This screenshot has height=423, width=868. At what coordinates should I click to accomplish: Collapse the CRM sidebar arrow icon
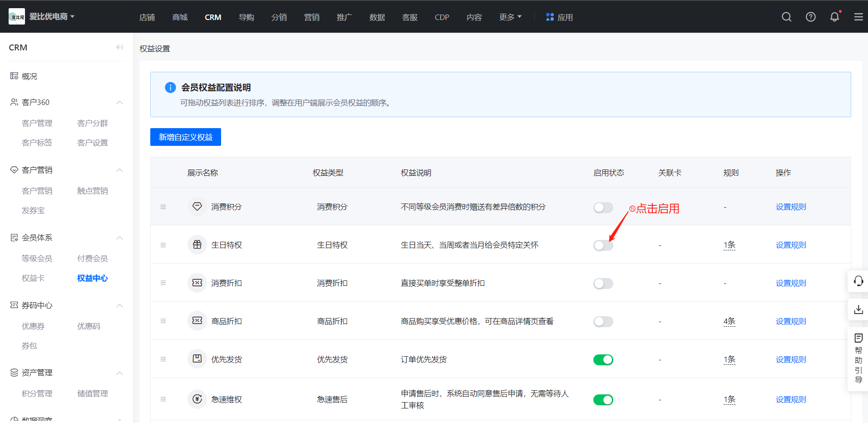point(119,47)
